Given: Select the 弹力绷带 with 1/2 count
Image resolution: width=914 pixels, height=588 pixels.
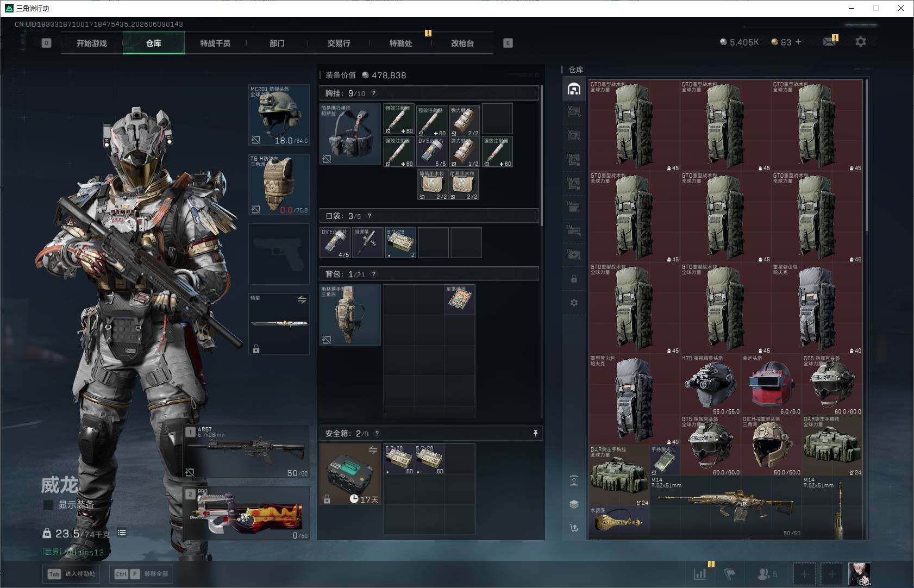Looking at the screenshot, I should pos(465,152).
